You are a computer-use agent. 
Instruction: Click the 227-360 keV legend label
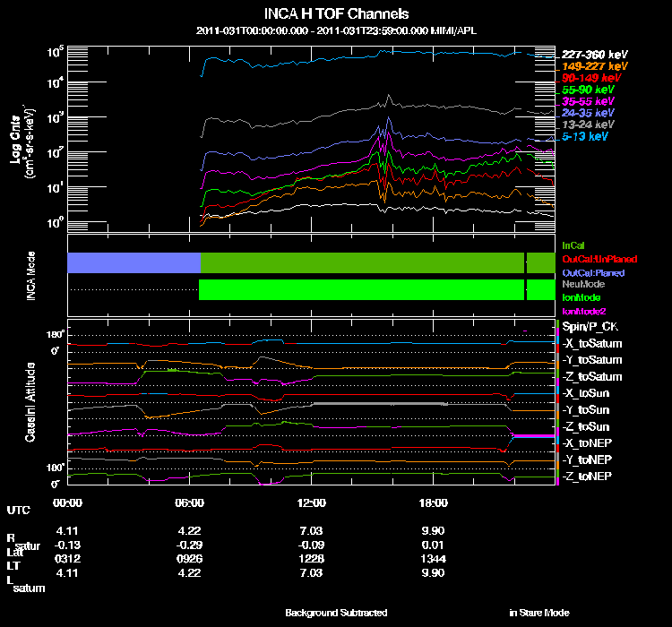click(594, 55)
